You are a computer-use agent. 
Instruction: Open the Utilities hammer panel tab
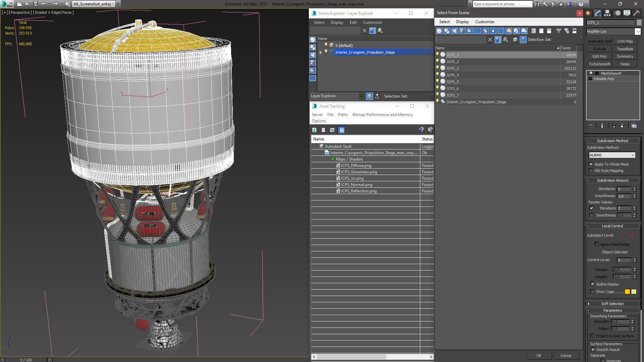(636, 13)
